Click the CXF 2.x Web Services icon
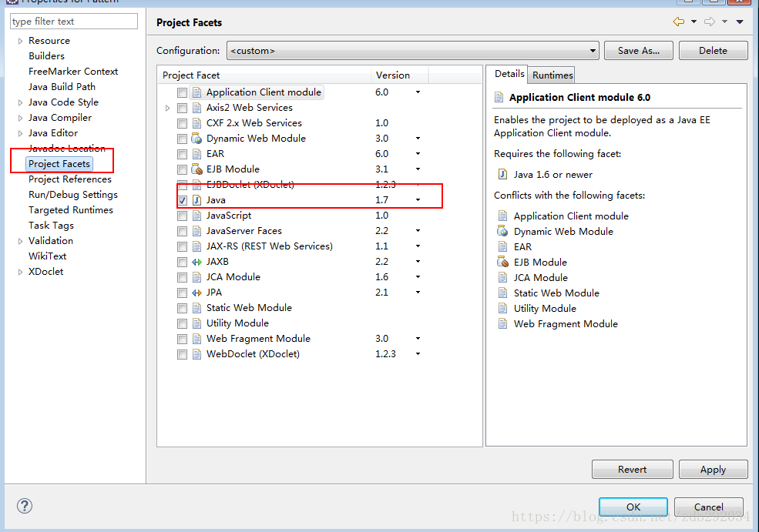759x532 pixels. click(196, 123)
